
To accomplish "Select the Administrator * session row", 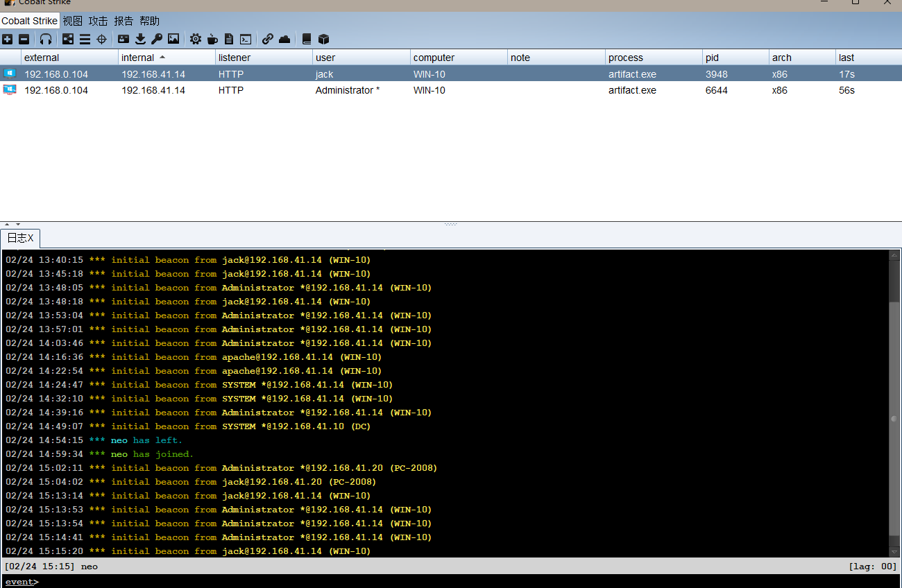I will (x=451, y=89).
